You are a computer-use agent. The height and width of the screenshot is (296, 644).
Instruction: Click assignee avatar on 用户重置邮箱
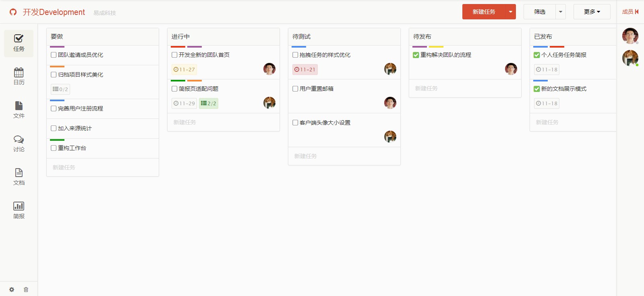click(390, 103)
